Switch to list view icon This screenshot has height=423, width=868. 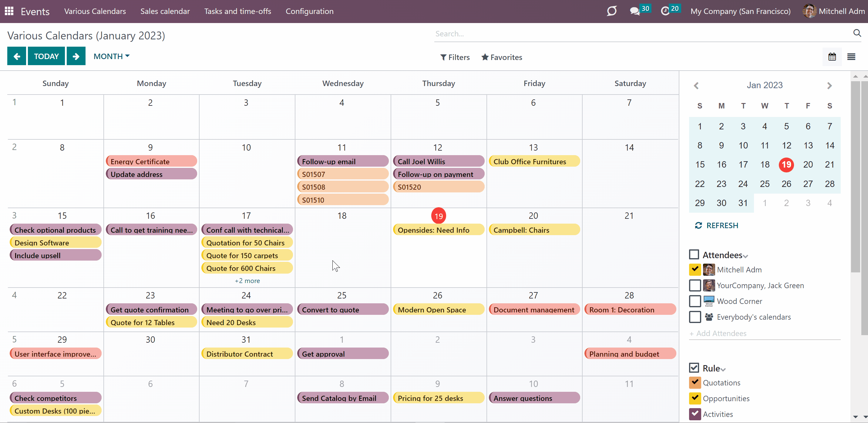tap(851, 57)
